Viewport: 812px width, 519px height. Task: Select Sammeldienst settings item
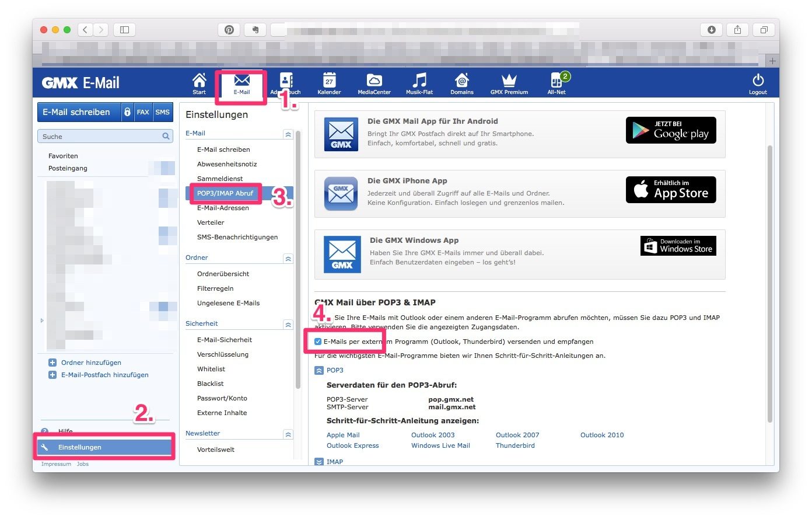click(x=220, y=179)
